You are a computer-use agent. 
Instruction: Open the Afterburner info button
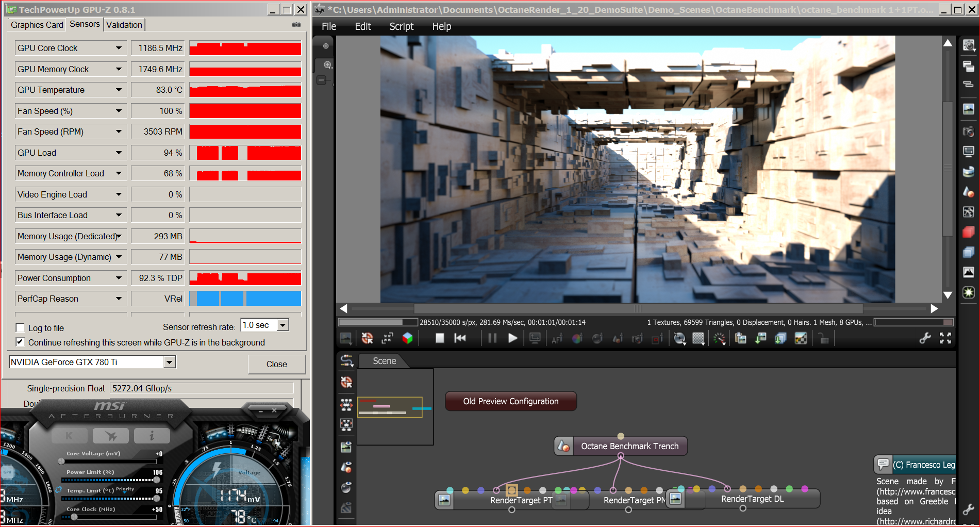pyautogui.click(x=152, y=436)
